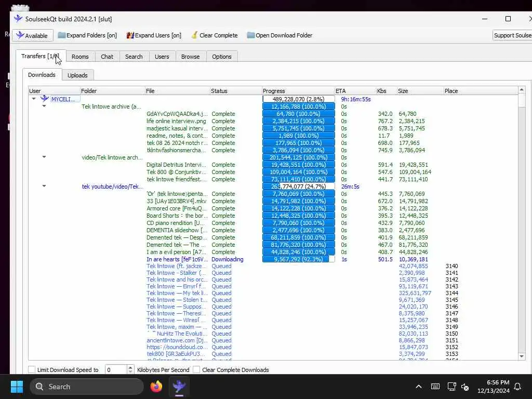Image resolution: width=532 pixels, height=399 pixels.
Task: Sort by the Place column header
Action: pyautogui.click(x=481, y=91)
